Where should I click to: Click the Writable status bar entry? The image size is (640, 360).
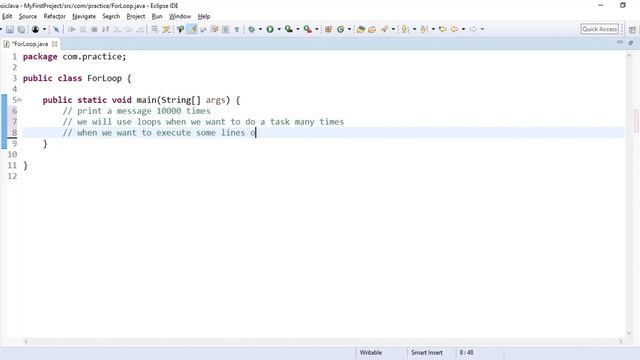click(371, 352)
